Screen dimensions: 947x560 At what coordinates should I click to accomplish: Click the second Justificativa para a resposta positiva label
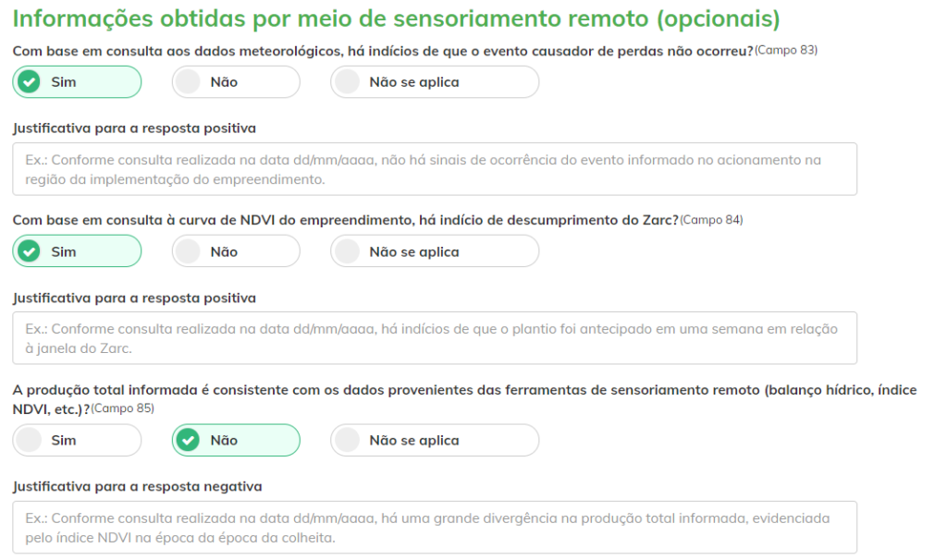point(134,298)
